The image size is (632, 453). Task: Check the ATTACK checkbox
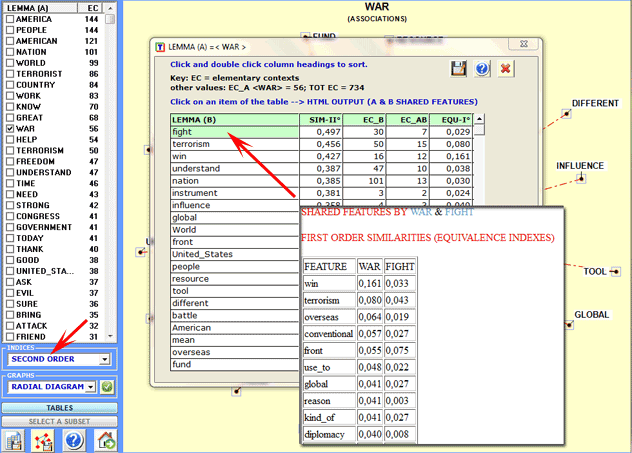pos(10,326)
